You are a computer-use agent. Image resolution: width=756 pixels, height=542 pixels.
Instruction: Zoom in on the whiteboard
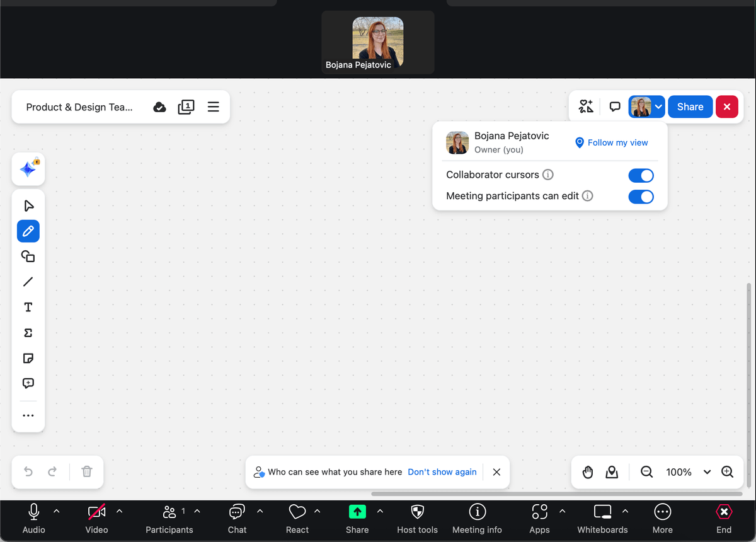pyautogui.click(x=728, y=472)
